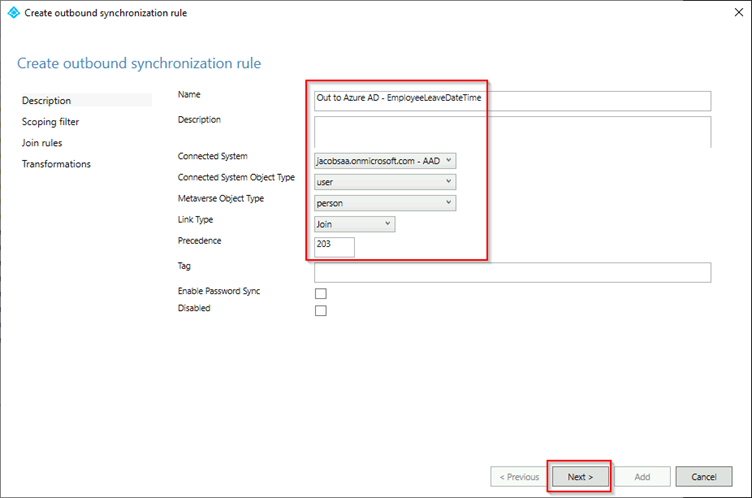Viewport: 752px width, 498px height.
Task: Click the Next button
Action: pyautogui.click(x=580, y=477)
